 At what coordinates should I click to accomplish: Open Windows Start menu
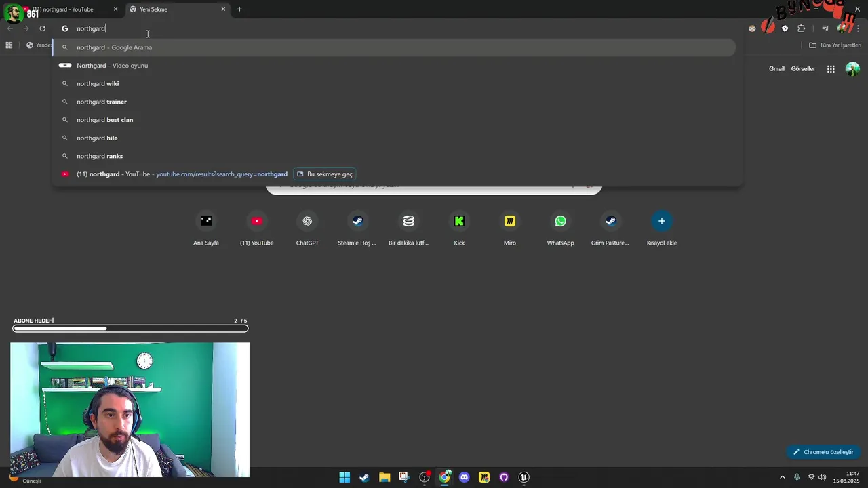point(344,477)
